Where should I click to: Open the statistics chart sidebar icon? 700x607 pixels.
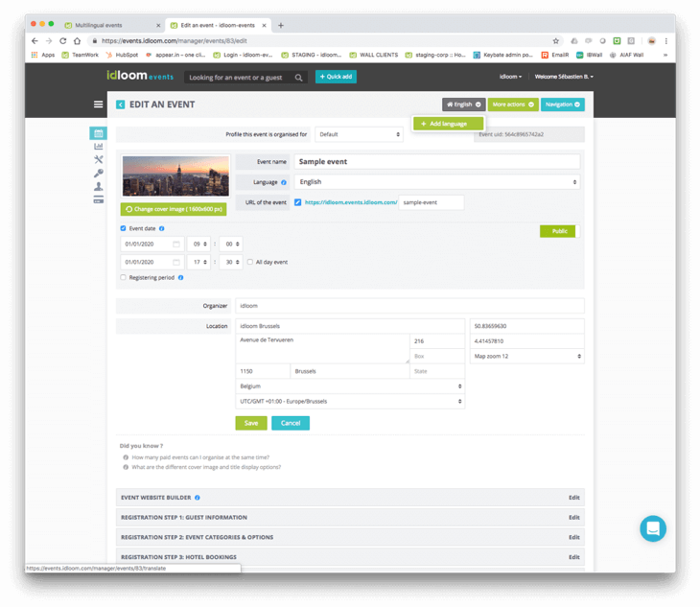tap(98, 147)
